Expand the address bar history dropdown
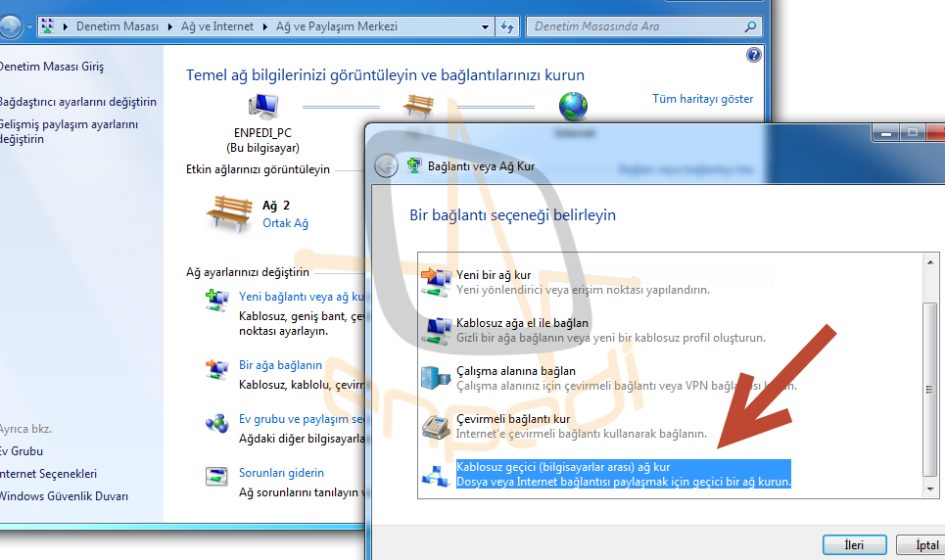 pos(485,27)
